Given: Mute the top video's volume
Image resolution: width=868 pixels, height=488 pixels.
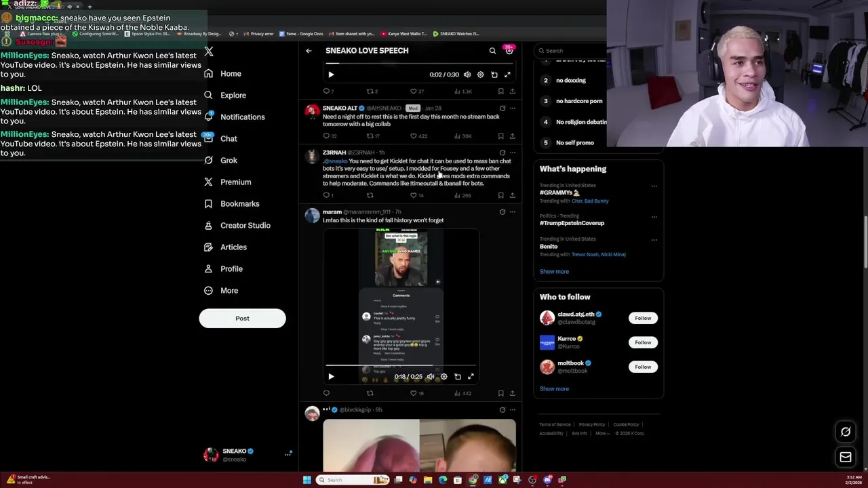Looking at the screenshot, I should tap(467, 75).
